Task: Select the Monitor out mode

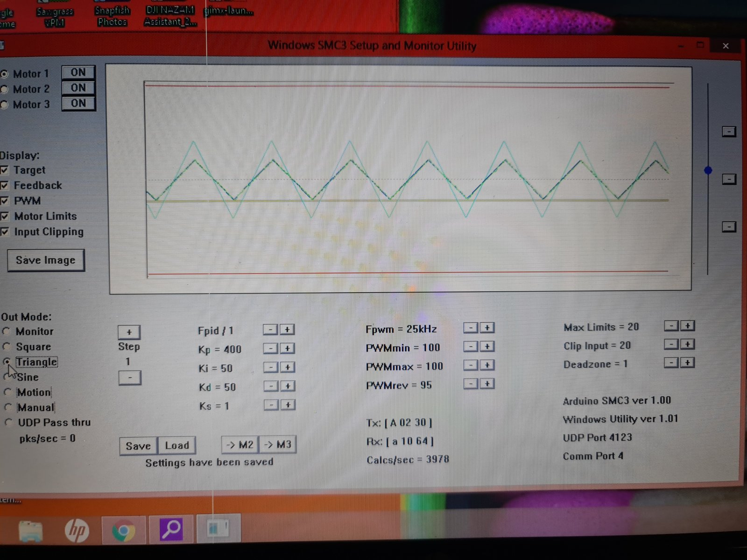Action: 7,331
